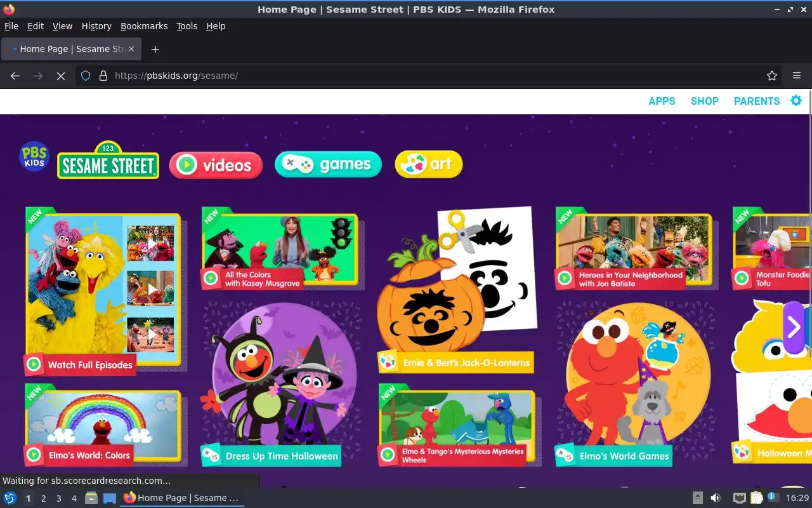Open the History menu
This screenshot has width=812, height=508.
point(96,26)
